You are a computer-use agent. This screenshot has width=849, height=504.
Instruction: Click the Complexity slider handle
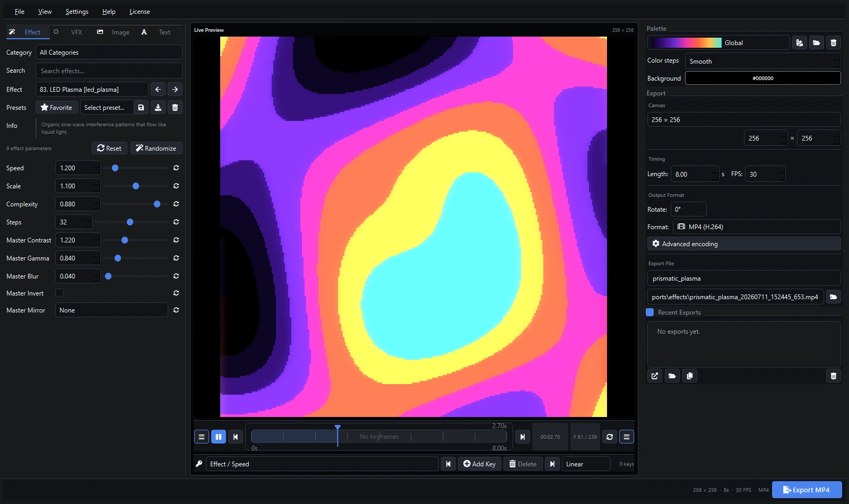click(157, 204)
